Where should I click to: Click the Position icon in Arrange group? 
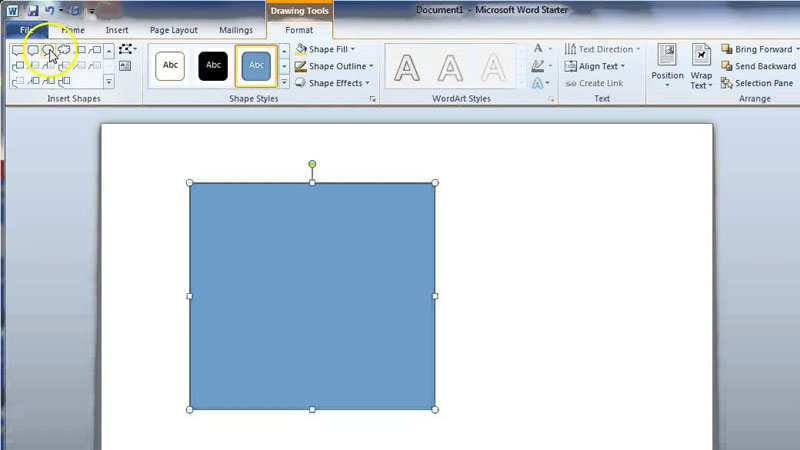tap(667, 55)
